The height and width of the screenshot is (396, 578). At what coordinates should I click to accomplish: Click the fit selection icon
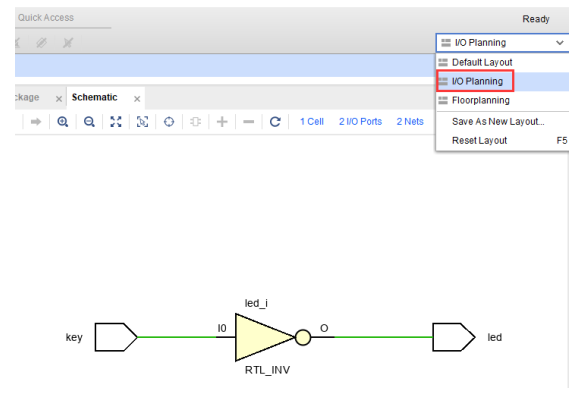(142, 122)
